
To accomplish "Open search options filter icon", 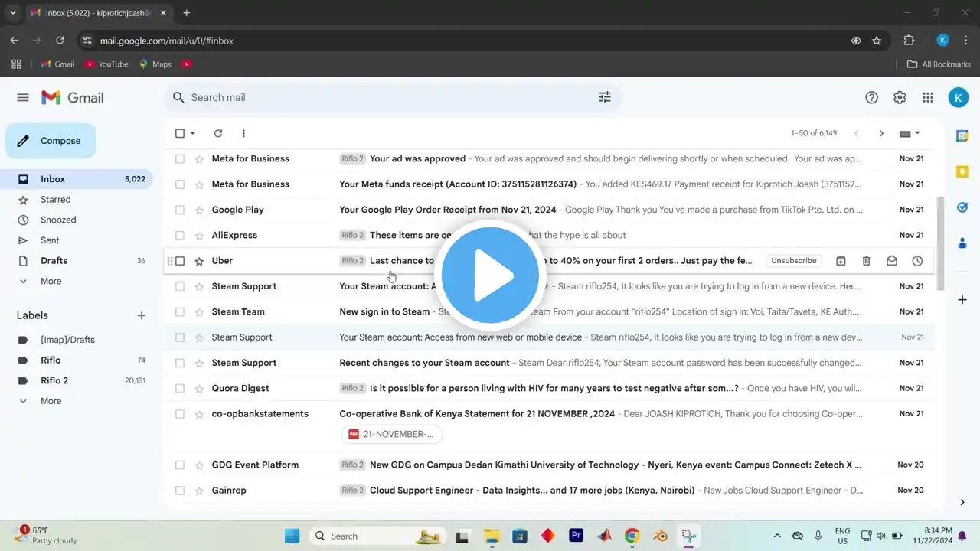I will [605, 97].
